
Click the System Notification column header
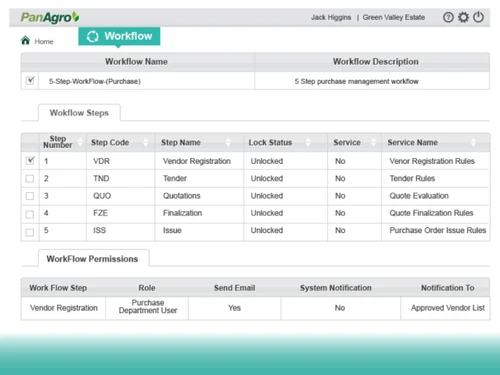coord(335,288)
